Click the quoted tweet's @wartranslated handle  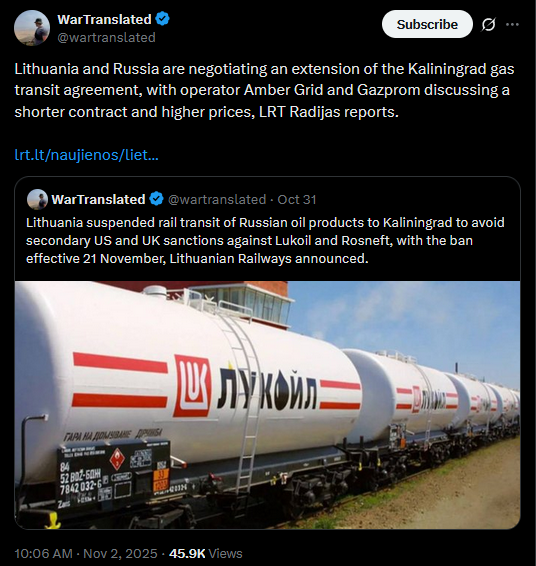[217, 199]
